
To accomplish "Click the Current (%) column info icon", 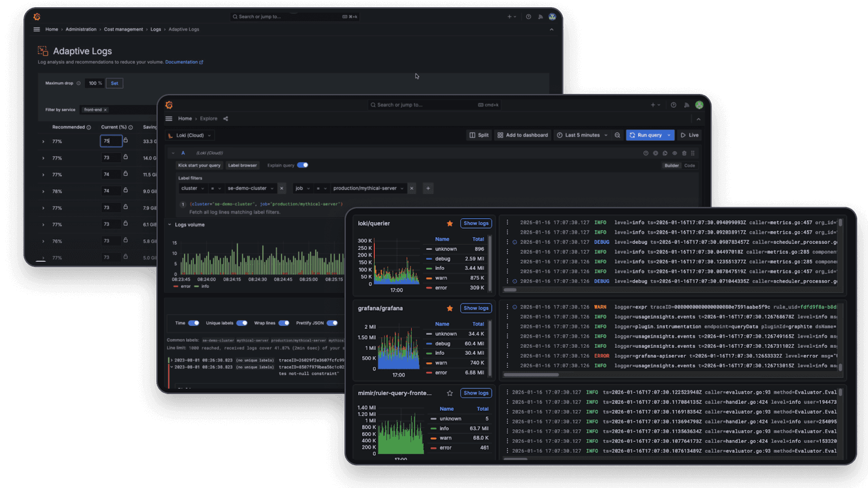I will (x=131, y=127).
